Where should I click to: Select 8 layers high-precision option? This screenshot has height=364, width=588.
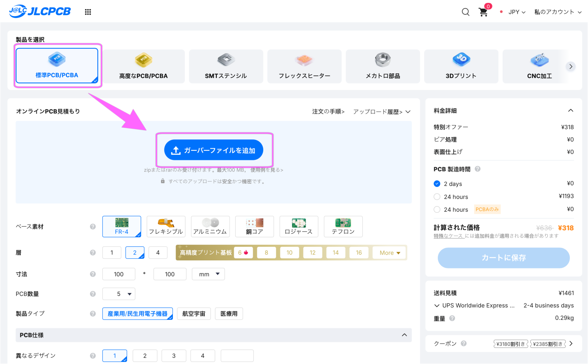[266, 253]
